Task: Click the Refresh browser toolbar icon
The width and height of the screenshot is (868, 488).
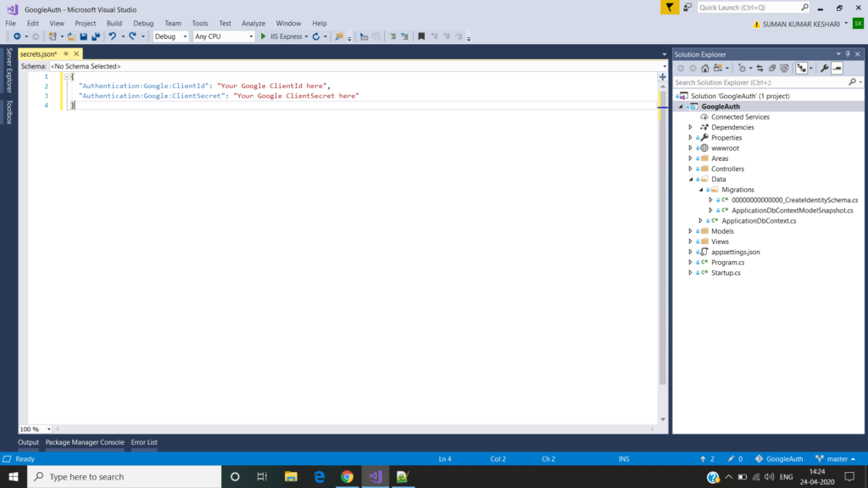Action: (x=316, y=36)
